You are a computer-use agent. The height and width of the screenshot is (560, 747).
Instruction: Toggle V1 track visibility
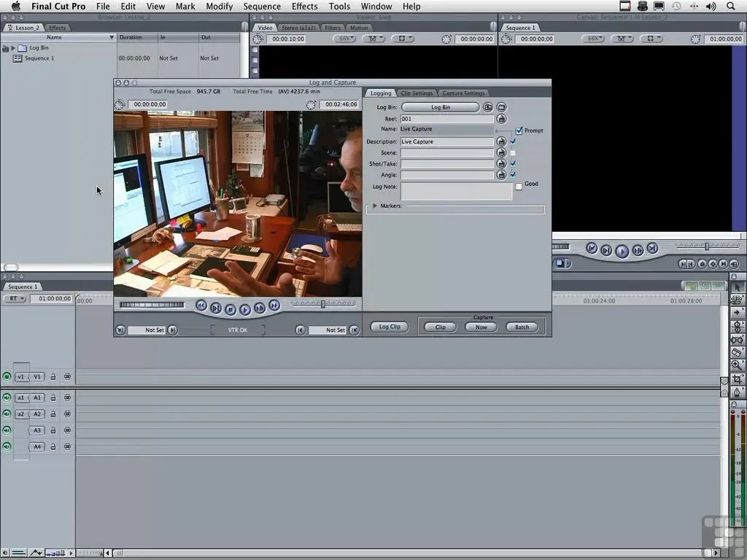coord(7,377)
